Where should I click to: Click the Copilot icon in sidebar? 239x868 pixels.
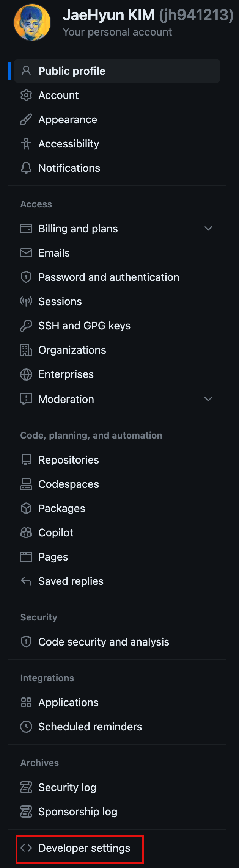click(x=26, y=533)
